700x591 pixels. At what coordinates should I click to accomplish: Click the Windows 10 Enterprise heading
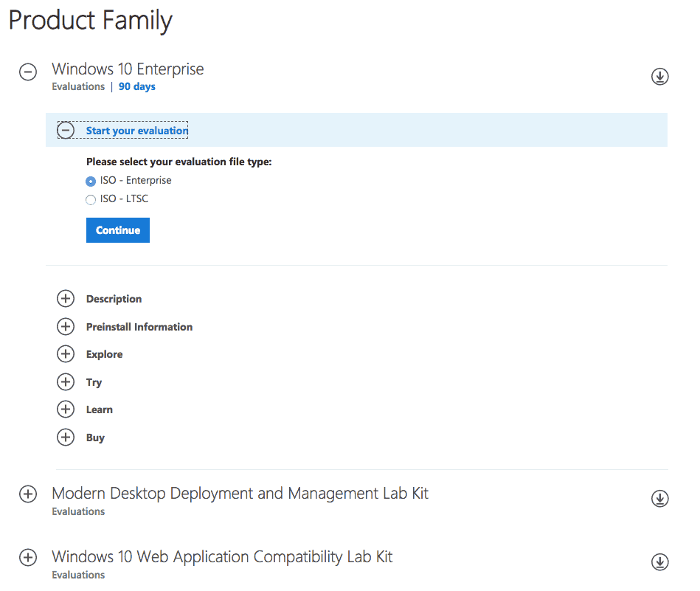[128, 69]
